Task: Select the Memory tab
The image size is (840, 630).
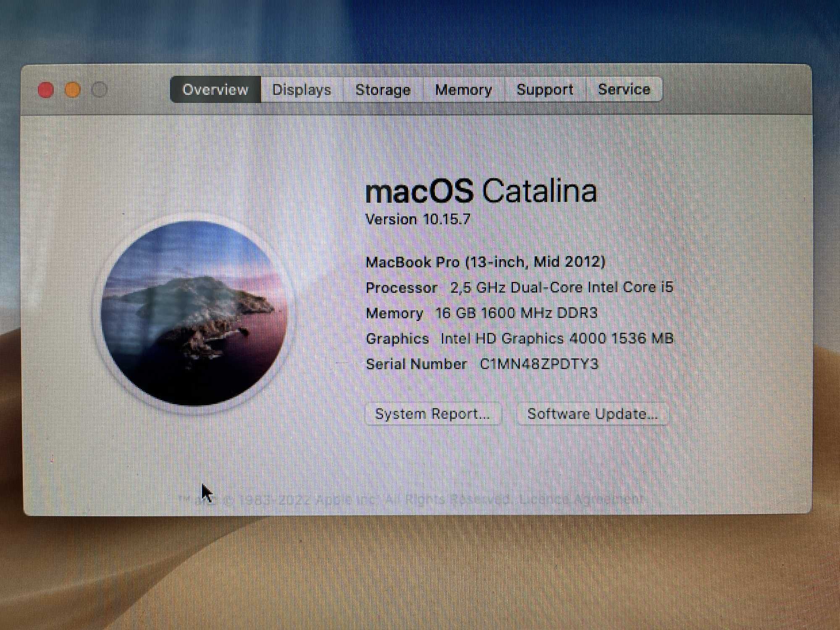Action: (x=464, y=89)
